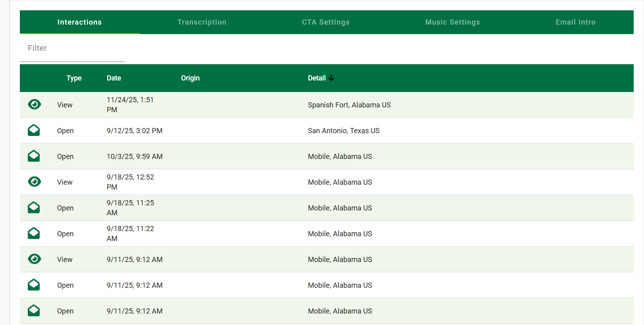Click envelope icon on 9/18/25 11:25 AM row
Image resolution: width=644 pixels, height=325 pixels.
coord(34,207)
